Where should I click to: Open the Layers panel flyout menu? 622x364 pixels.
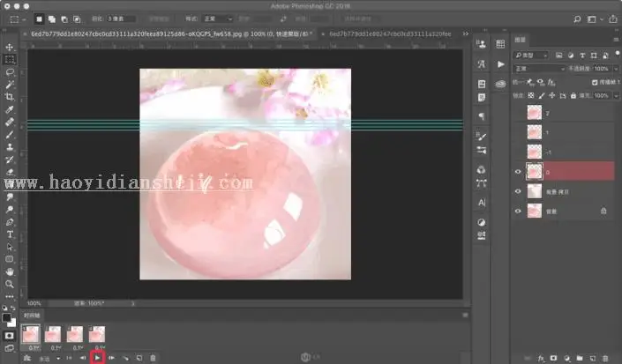tap(616, 40)
